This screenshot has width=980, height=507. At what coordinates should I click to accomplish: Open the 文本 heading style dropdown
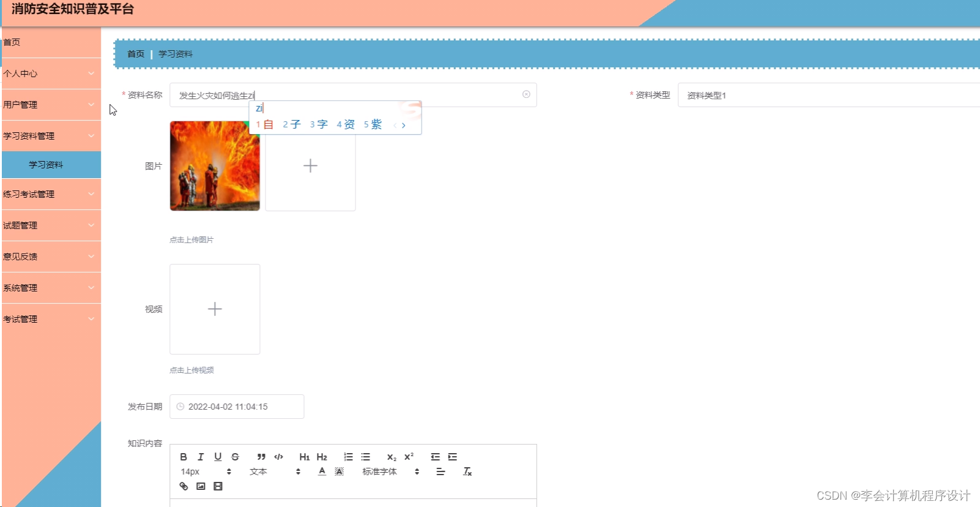coord(275,471)
